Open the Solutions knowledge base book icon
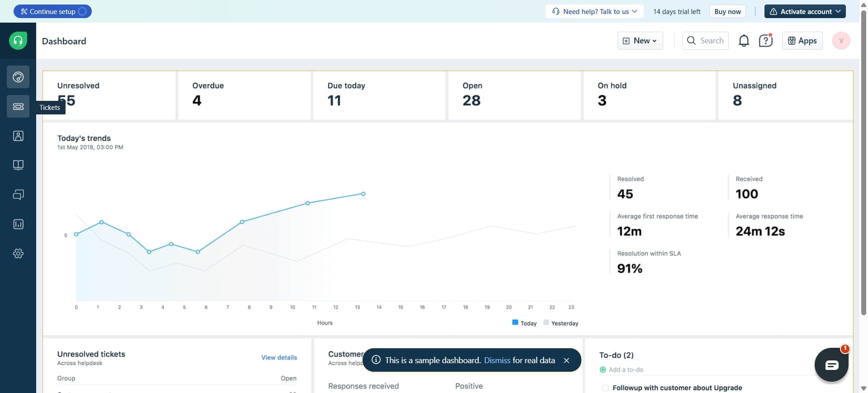Image resolution: width=868 pixels, height=393 pixels. click(18, 165)
